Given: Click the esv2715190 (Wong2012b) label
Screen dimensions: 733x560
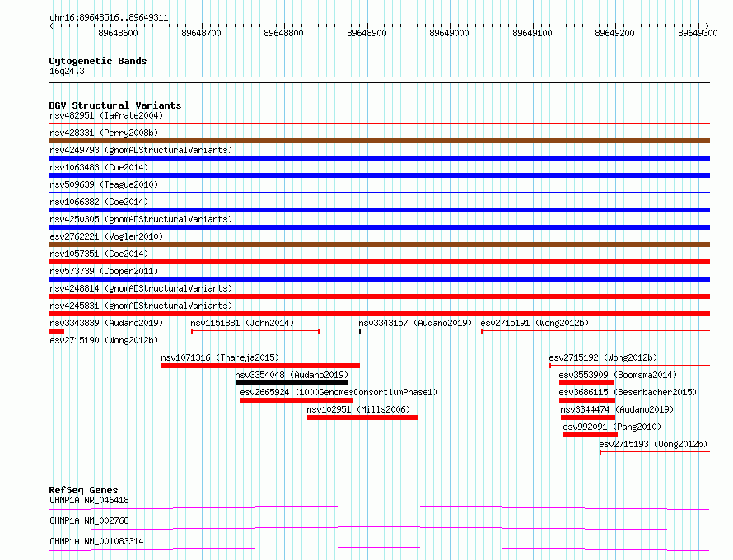Looking at the screenshot, I should pos(104,340).
